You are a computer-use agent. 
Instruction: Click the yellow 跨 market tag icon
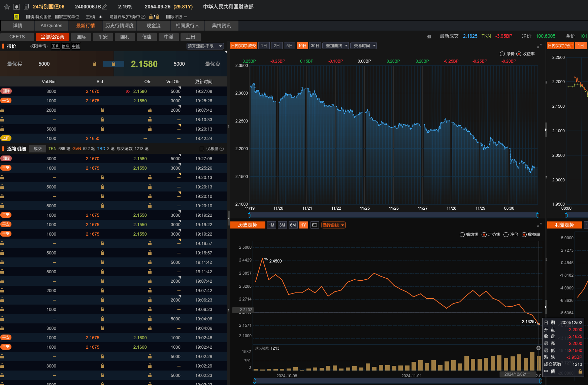(x=16, y=17)
